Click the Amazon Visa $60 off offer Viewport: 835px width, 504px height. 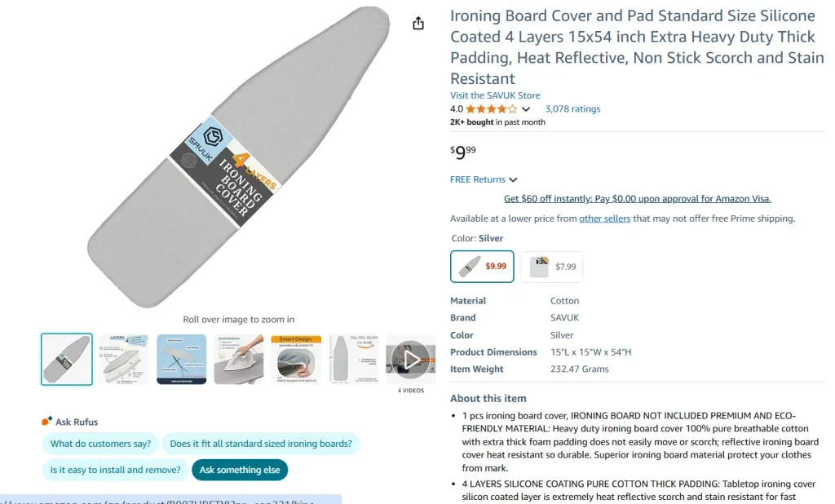point(637,198)
